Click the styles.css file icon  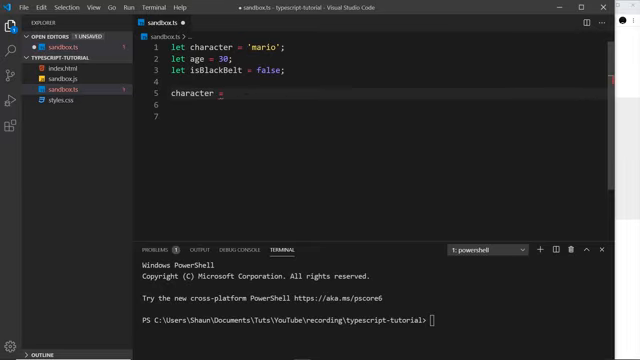pos(42,100)
